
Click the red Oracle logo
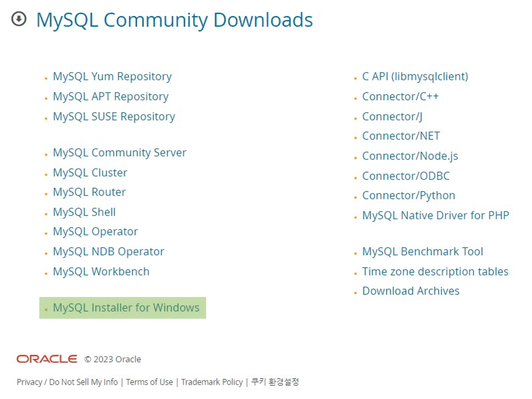47,359
